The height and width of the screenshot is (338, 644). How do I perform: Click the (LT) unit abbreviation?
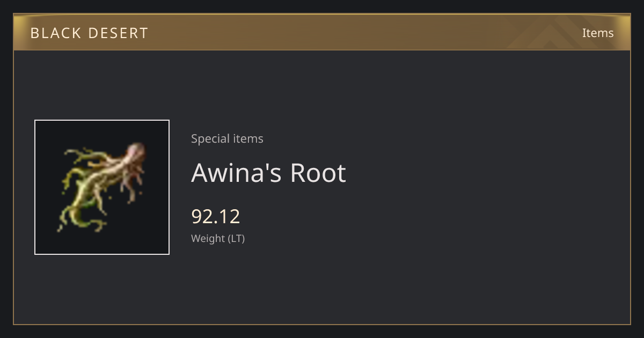pos(237,239)
